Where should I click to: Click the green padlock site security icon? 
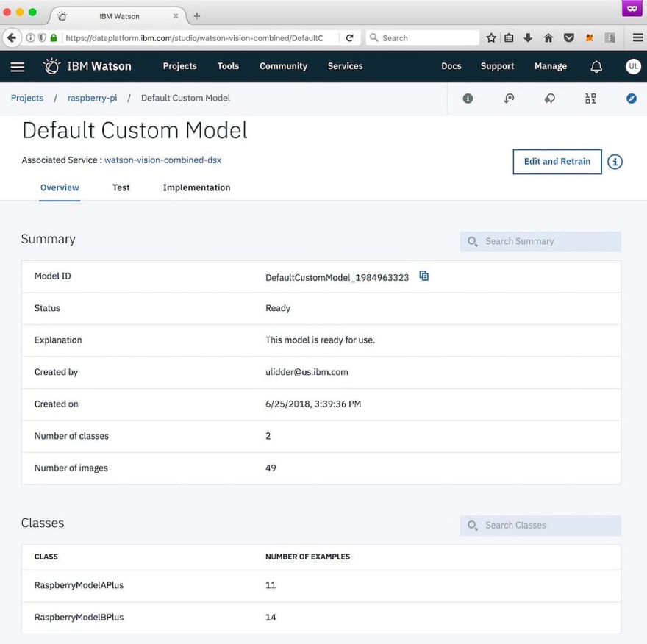click(53, 38)
